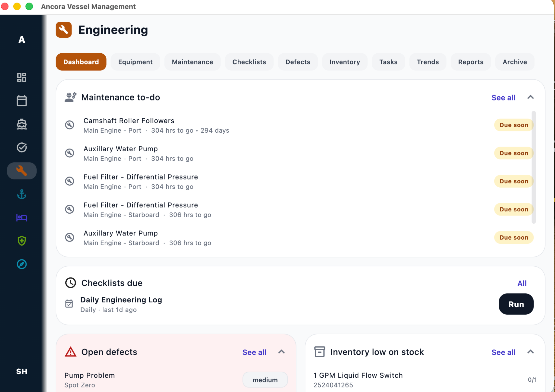Collapse the Maintenance to-do section
This screenshot has width=555, height=392.
531,97
